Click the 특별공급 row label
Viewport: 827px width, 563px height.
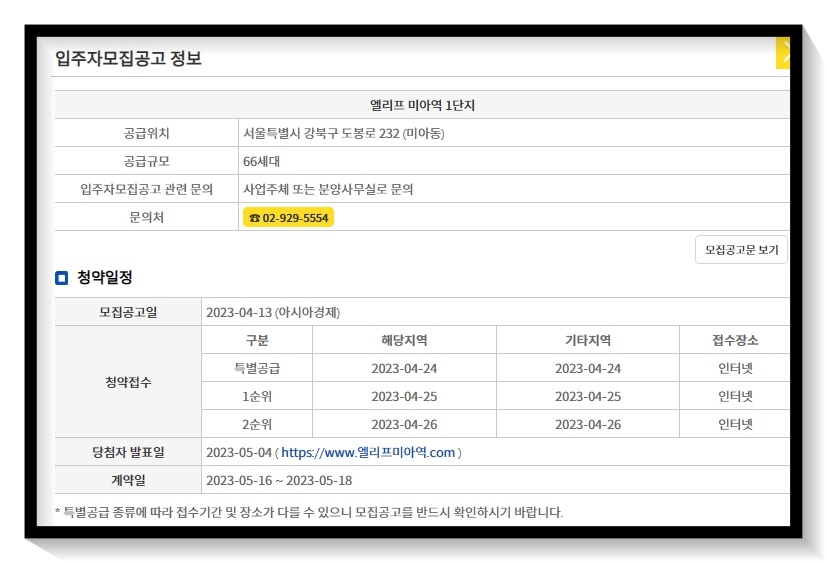coord(257,368)
